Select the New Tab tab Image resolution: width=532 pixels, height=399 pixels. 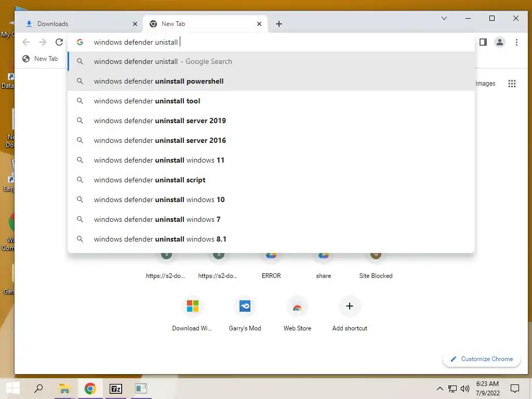[x=205, y=24]
